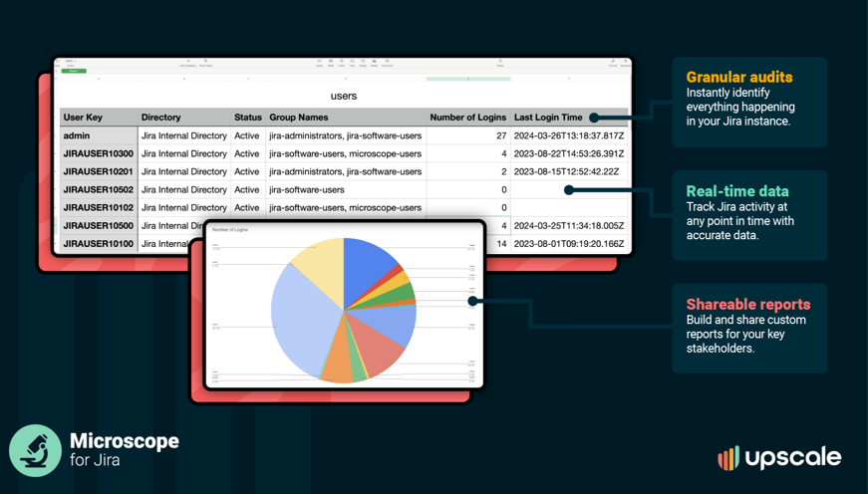This screenshot has width=868, height=494.
Task: Click the pale yellow pie slice
Action: pos(324,266)
